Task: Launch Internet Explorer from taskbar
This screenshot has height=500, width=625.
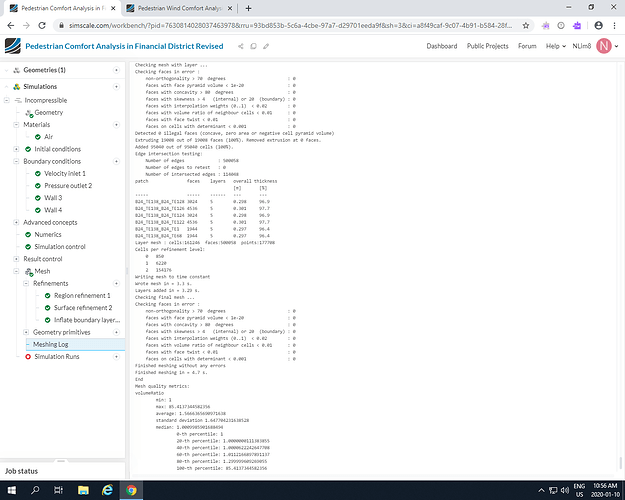Action: [107, 490]
